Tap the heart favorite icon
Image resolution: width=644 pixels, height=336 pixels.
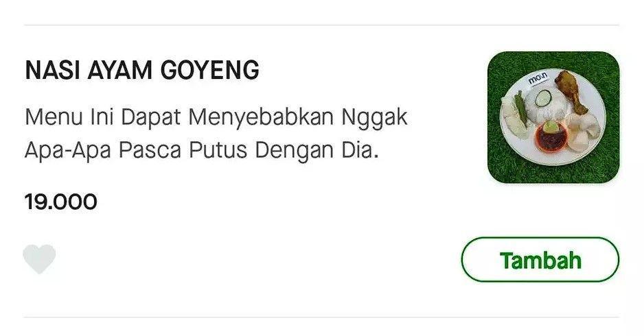[x=39, y=259]
